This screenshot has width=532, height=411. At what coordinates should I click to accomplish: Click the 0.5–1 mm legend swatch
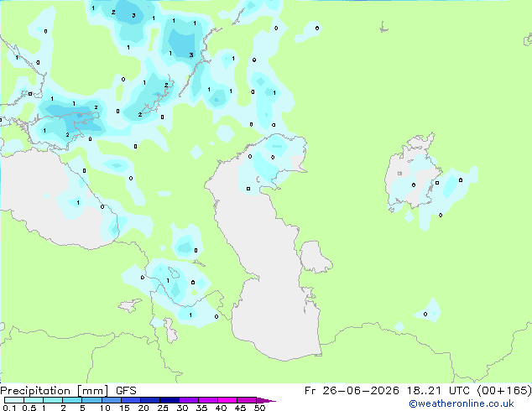34,400
